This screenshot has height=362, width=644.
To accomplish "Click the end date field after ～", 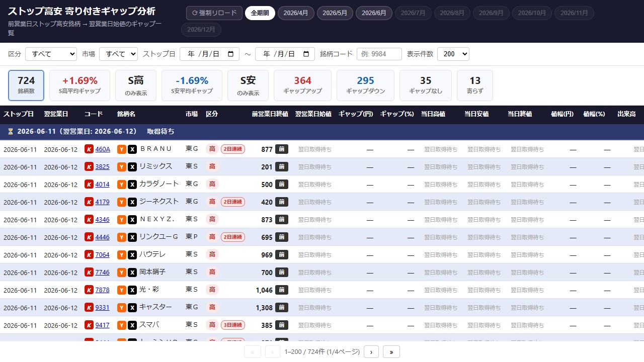I will 285,54.
